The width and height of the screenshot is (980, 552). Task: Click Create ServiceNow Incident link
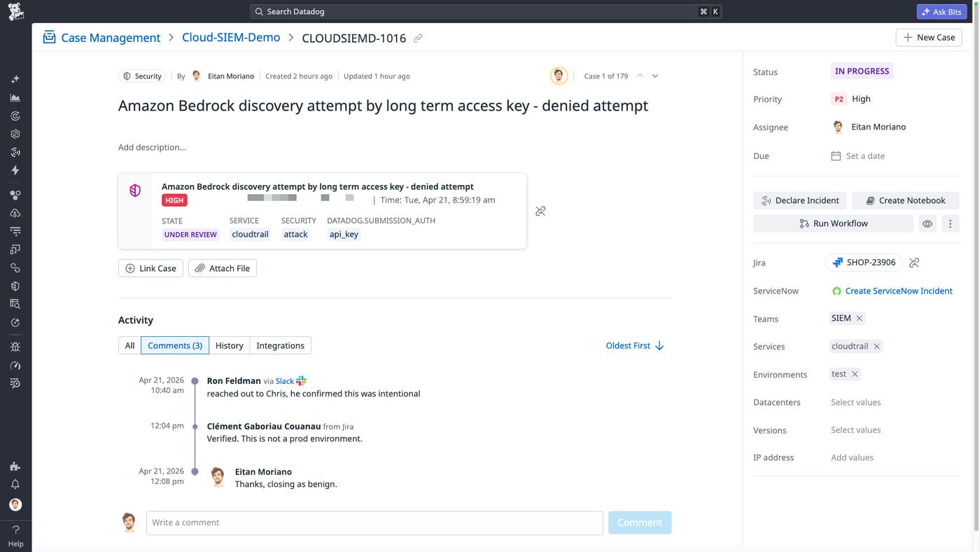click(x=899, y=291)
